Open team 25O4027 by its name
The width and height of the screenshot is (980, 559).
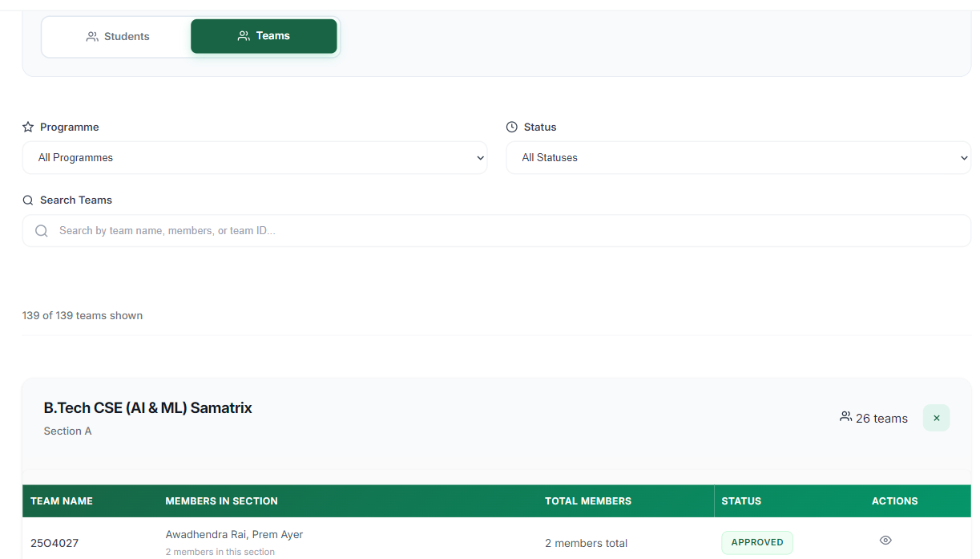pos(54,543)
